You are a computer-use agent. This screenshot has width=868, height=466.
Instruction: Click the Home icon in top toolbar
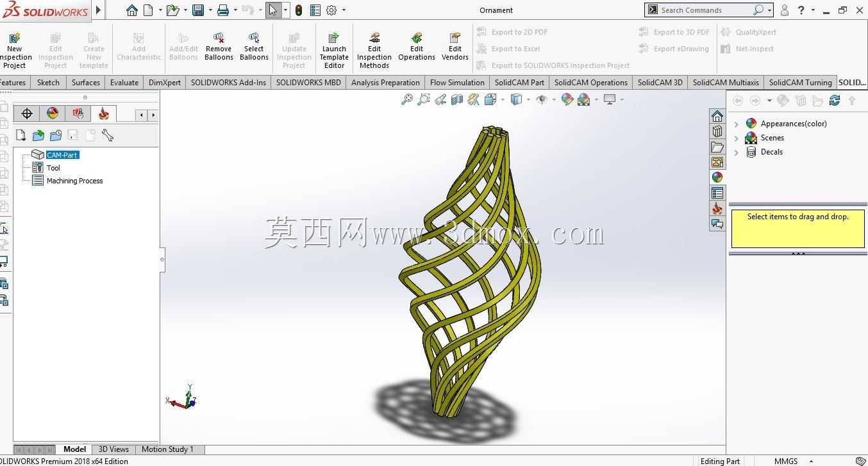pos(131,10)
